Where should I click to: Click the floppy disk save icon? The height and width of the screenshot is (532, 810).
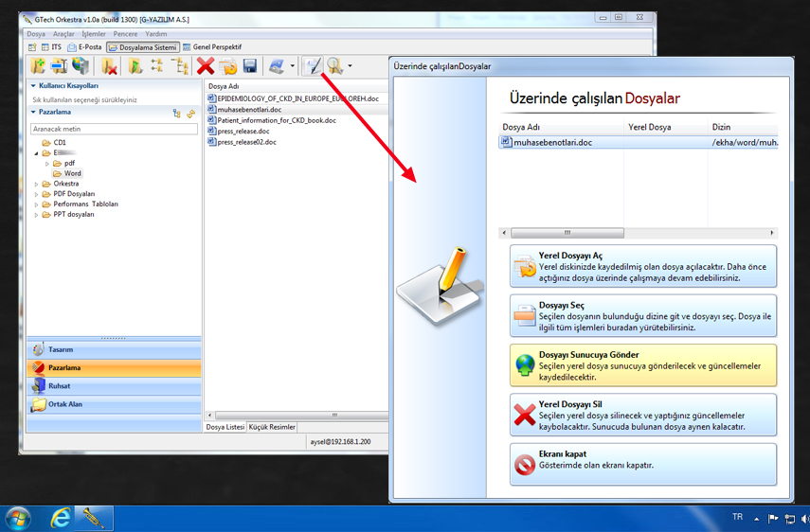point(250,66)
